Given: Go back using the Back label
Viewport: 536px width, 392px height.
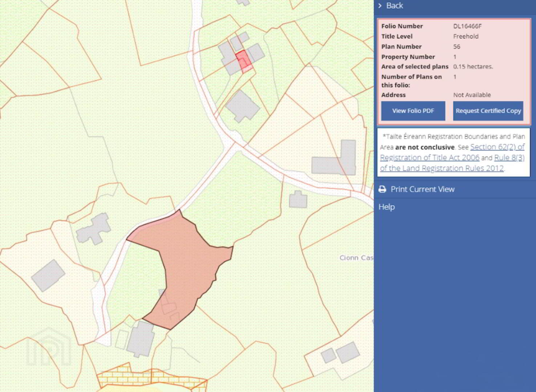Looking at the screenshot, I should (x=394, y=6).
